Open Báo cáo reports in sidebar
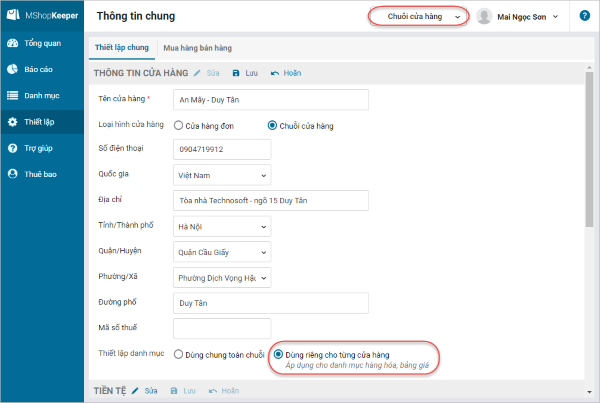 (x=40, y=70)
